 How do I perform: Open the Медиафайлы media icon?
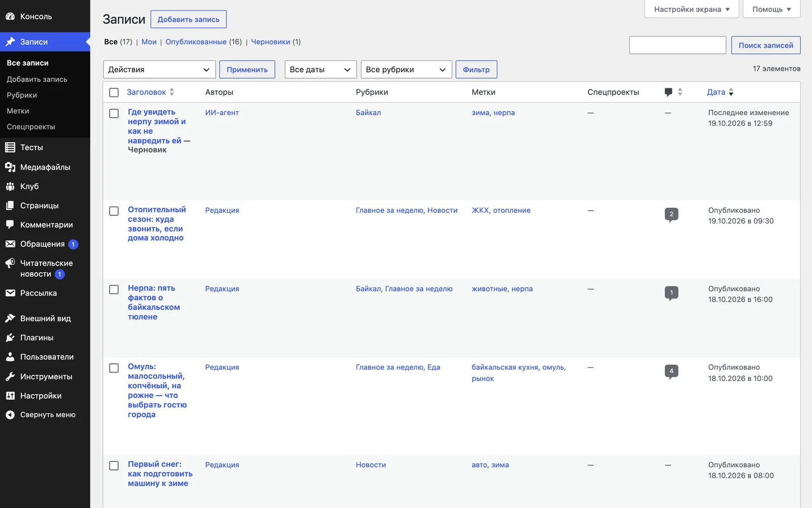pyautogui.click(x=10, y=167)
